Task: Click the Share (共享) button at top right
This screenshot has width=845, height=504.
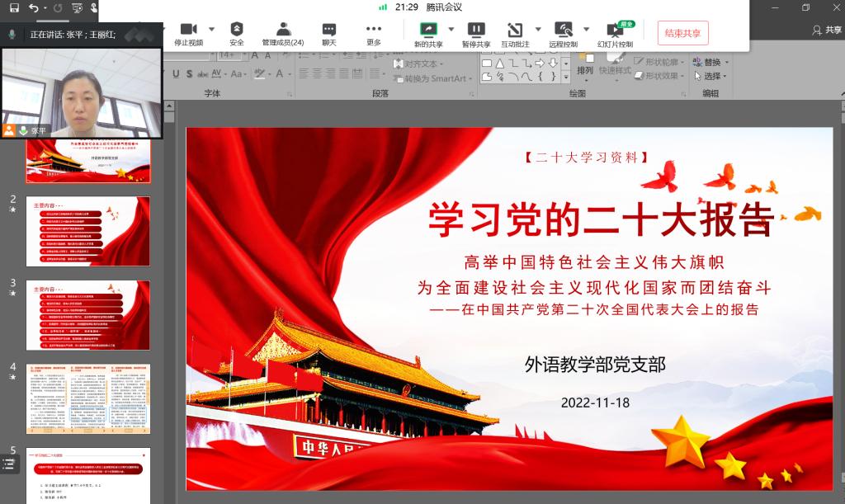Action: click(827, 30)
